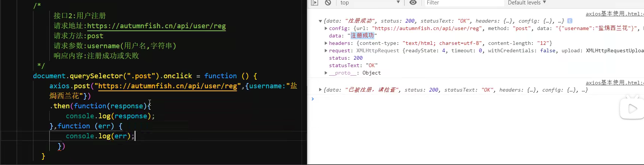Click the "请求参数:username" comment line
Viewport: 644px width, 165px height.
[115, 46]
